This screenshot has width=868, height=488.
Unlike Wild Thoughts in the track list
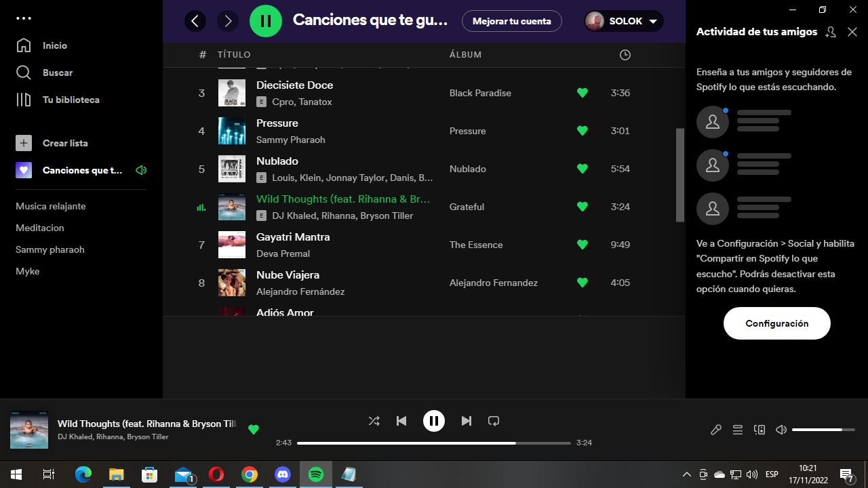(582, 207)
